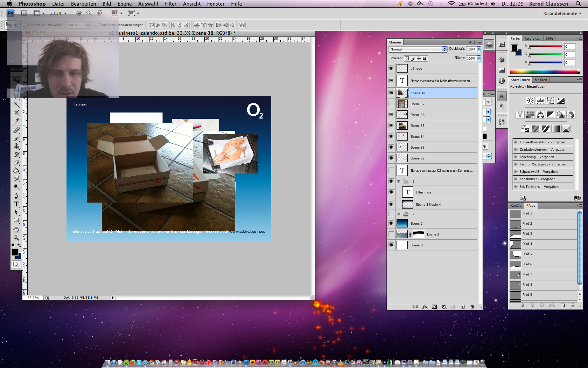
Task: Switch to the Kanäle tab
Action: (516, 206)
